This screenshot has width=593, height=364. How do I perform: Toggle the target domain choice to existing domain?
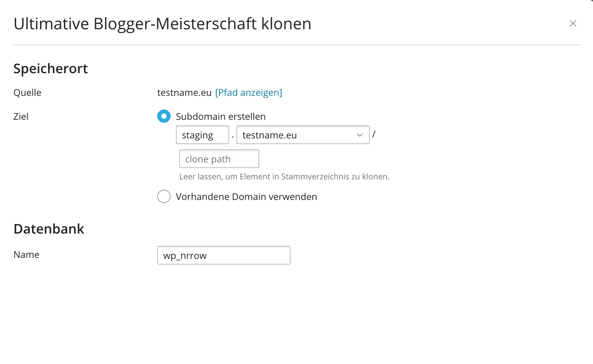tap(164, 196)
